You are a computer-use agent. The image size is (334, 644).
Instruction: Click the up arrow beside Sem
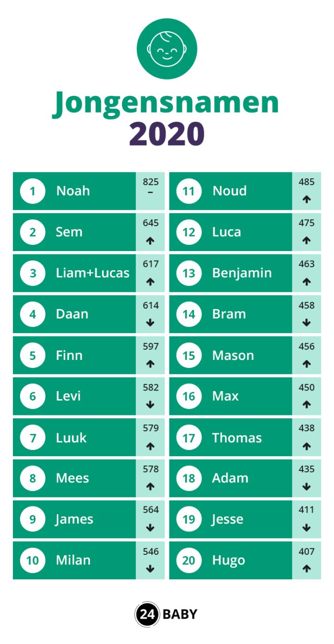(x=150, y=241)
